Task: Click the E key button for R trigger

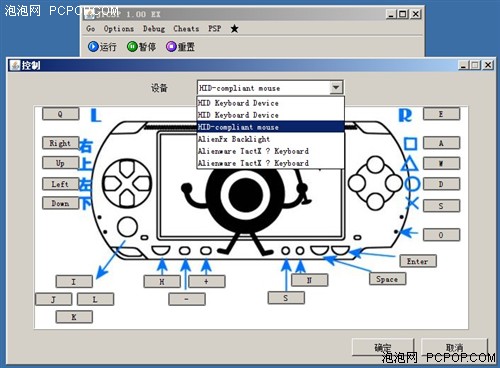Action: coord(441,114)
